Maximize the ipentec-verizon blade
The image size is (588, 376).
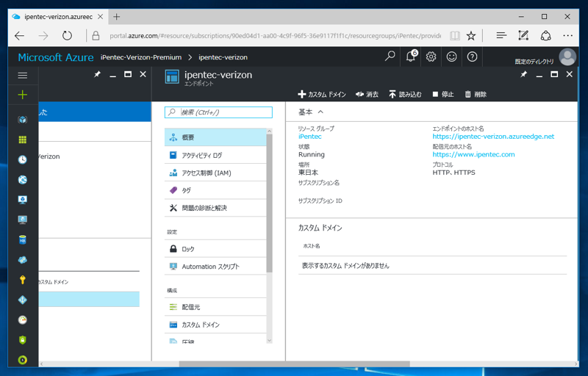point(554,74)
